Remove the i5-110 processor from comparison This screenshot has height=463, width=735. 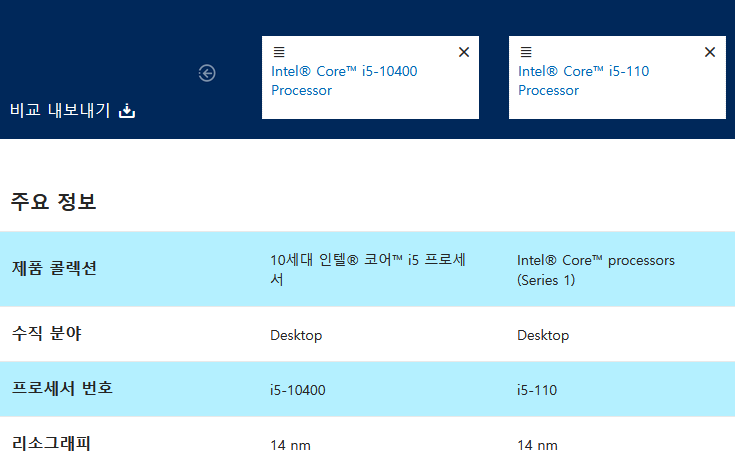pos(710,52)
